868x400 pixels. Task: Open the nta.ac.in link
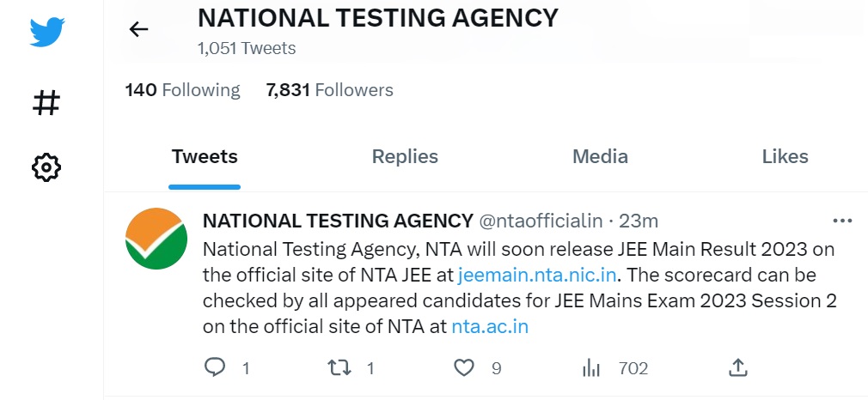pos(490,327)
